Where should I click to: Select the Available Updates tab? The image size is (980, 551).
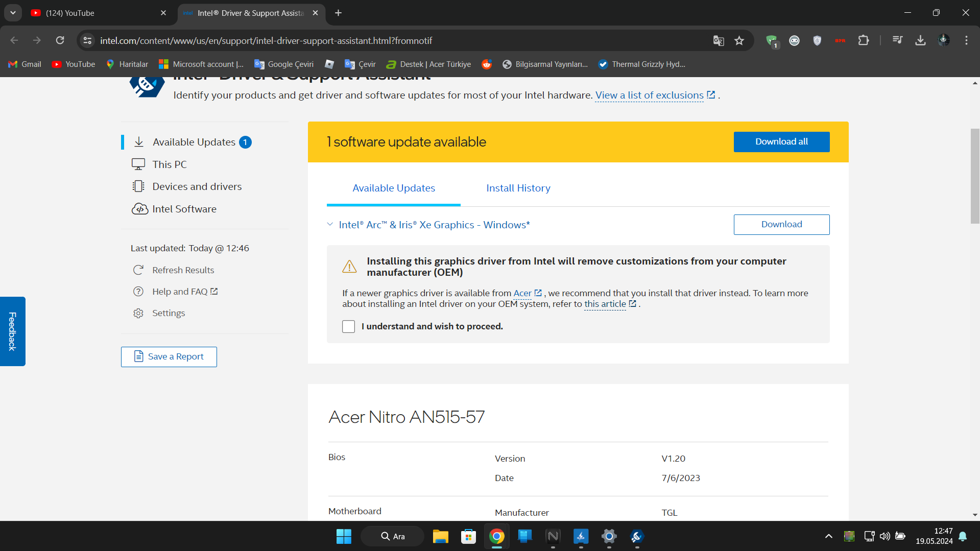pos(394,188)
